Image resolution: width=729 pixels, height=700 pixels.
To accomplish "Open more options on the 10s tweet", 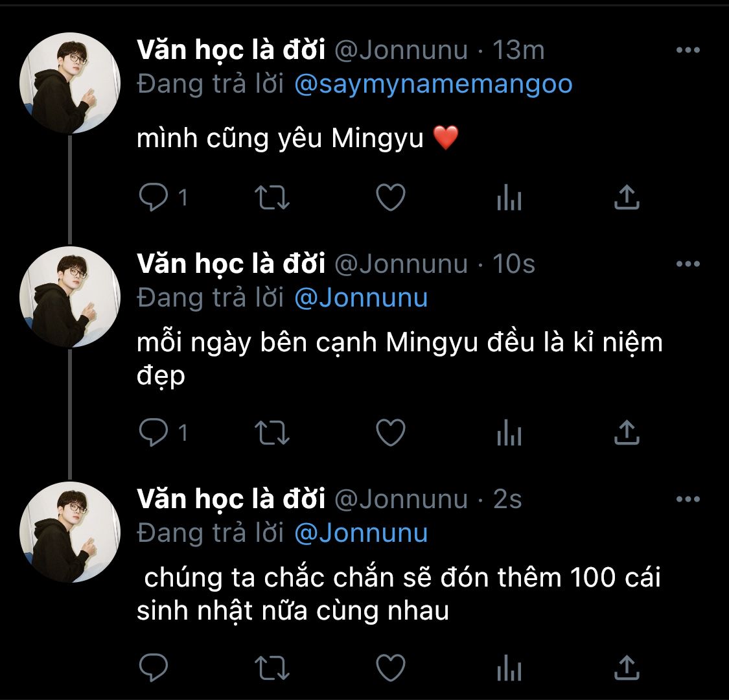I will coord(688,264).
